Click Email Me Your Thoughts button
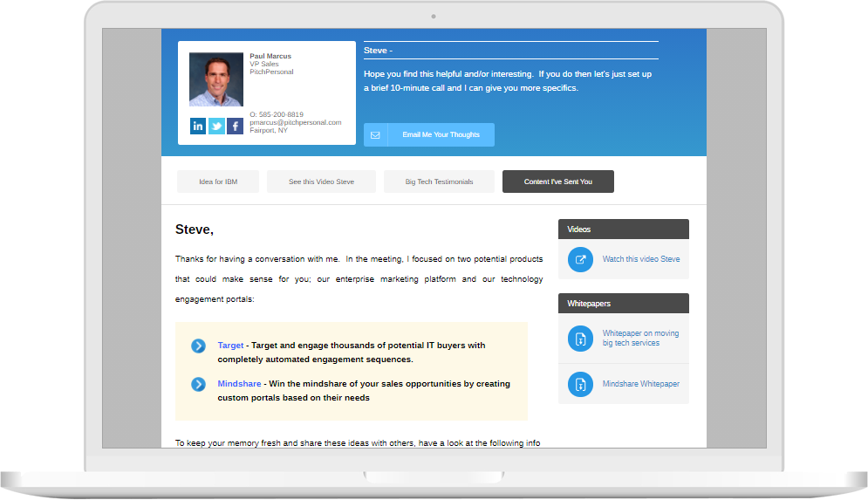 tap(429, 135)
